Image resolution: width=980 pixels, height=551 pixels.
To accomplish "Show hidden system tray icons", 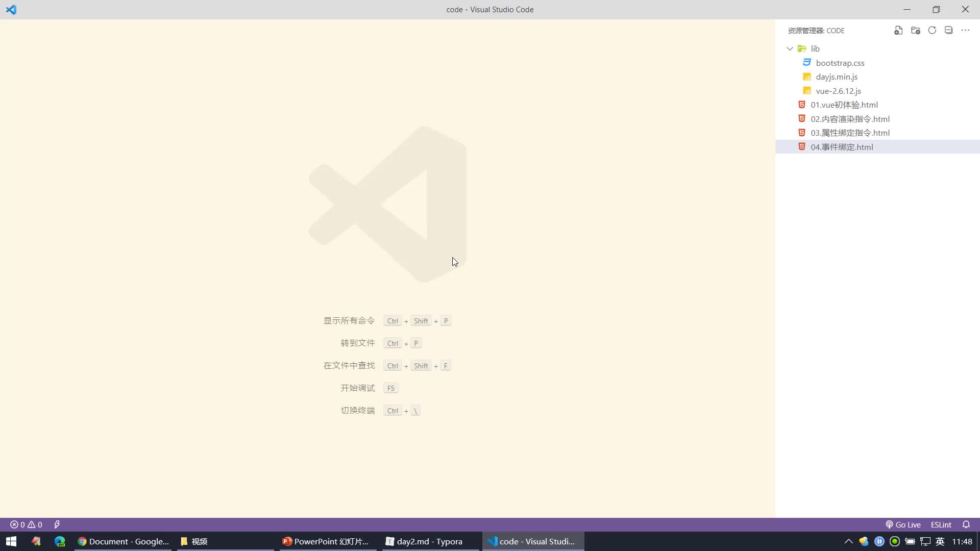I will click(848, 541).
